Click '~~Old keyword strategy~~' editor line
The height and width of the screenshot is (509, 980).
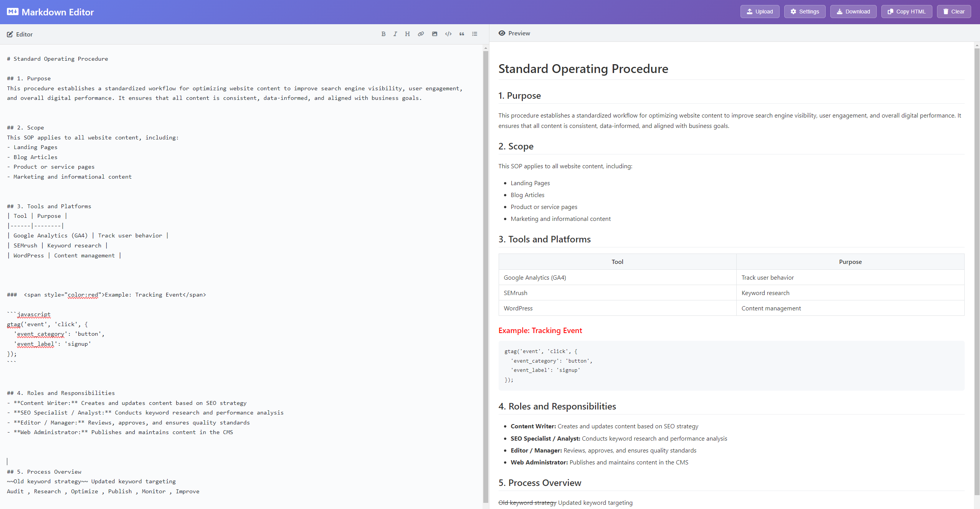point(91,481)
